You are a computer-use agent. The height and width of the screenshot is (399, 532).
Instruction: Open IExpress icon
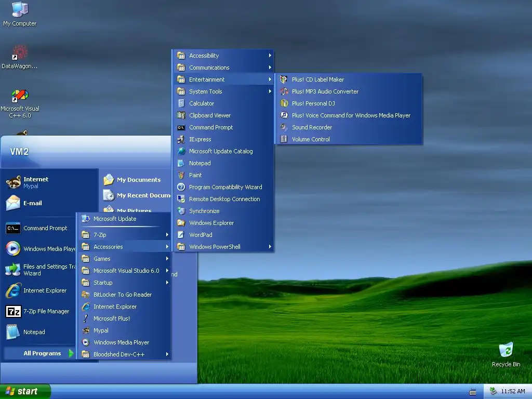[x=181, y=139]
